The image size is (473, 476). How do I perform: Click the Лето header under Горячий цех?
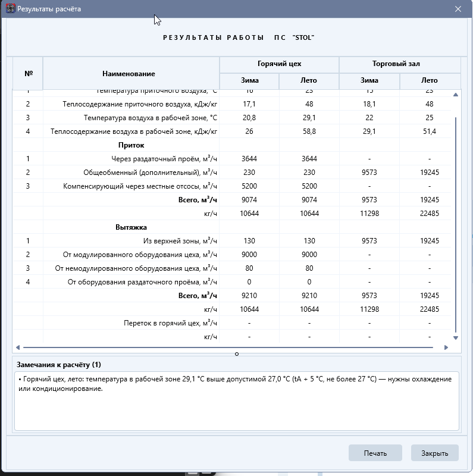[x=308, y=80]
